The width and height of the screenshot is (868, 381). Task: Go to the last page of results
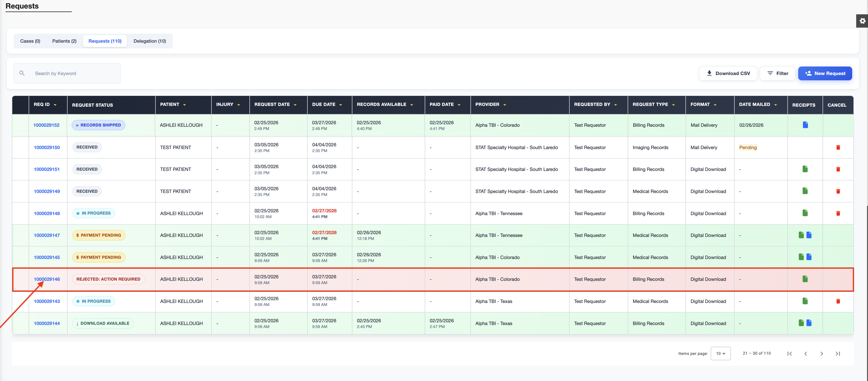point(837,353)
